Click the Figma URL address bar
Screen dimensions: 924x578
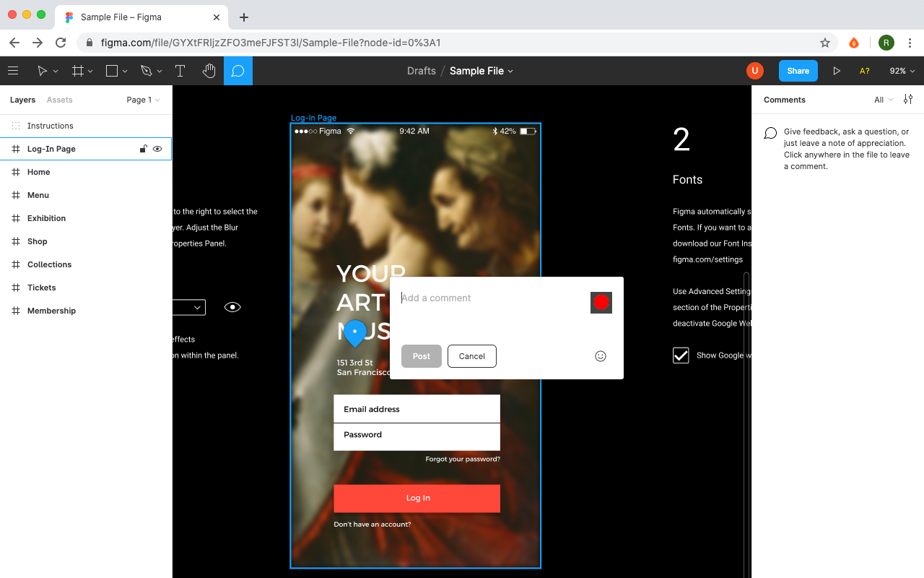pos(456,43)
